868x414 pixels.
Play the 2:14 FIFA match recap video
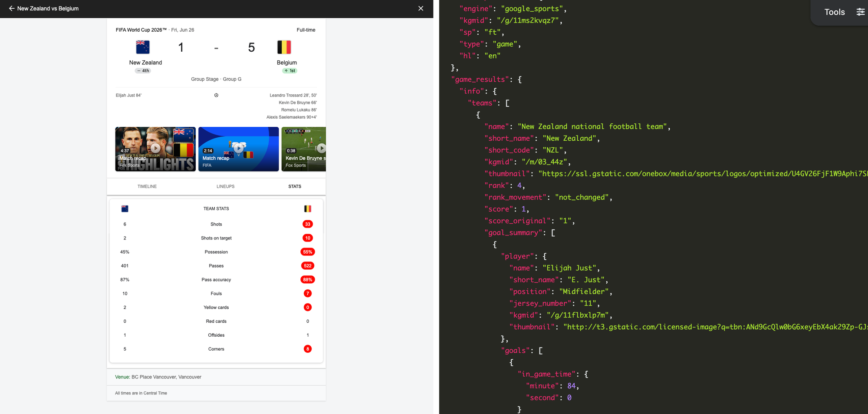click(x=238, y=149)
